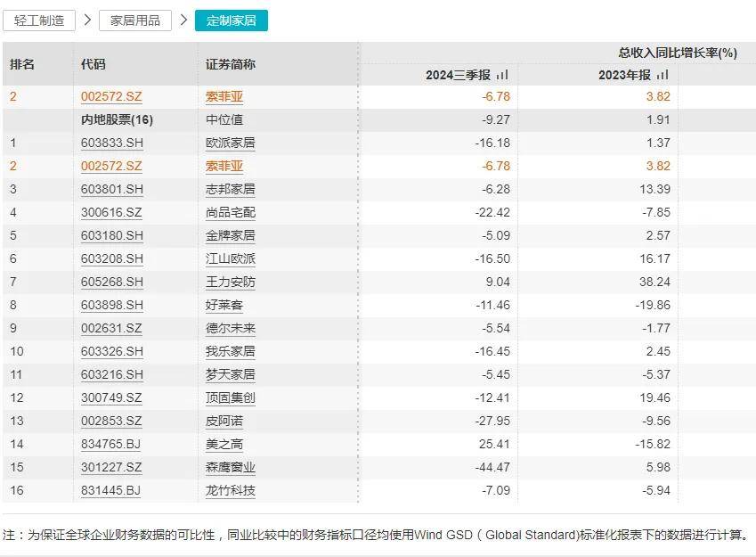Click the 2024三季报 column header text
This screenshot has height=557, width=756.
point(458,75)
